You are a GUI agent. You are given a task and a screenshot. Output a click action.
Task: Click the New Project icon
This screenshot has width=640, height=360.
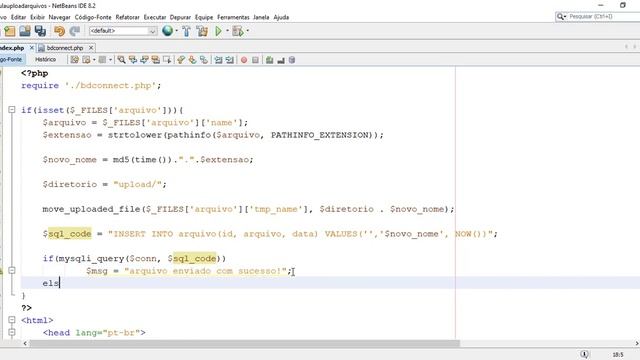10,31
